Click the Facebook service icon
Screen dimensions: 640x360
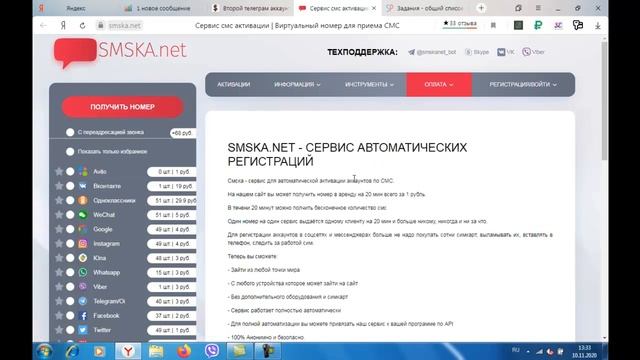point(83,316)
